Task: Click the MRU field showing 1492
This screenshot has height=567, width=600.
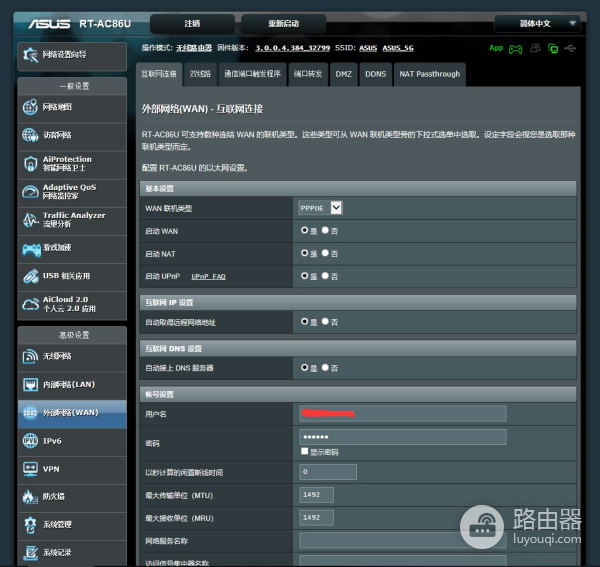Action: tap(316, 518)
